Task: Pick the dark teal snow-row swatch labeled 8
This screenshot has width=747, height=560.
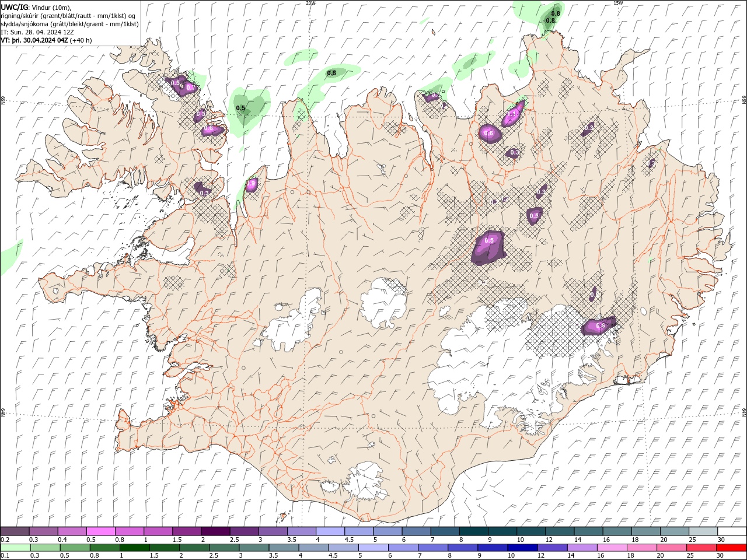Action: pyautogui.click(x=473, y=531)
